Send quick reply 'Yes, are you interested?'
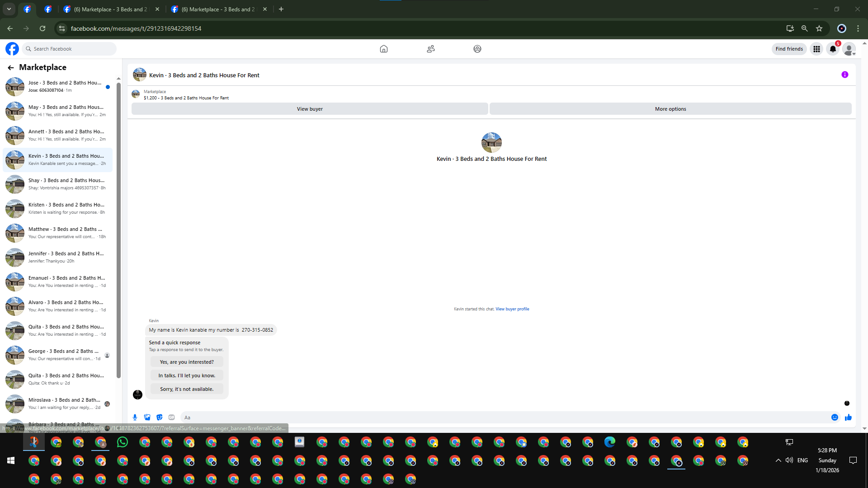The height and width of the screenshot is (488, 868). tap(187, 362)
